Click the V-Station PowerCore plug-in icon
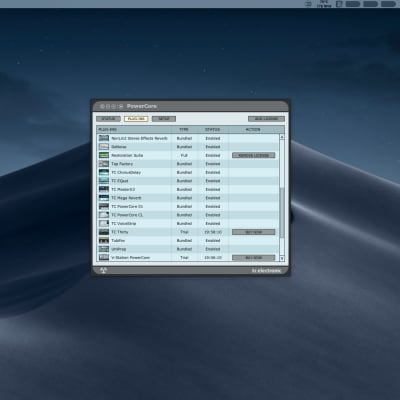Screen dimensions: 400x400 104,257
